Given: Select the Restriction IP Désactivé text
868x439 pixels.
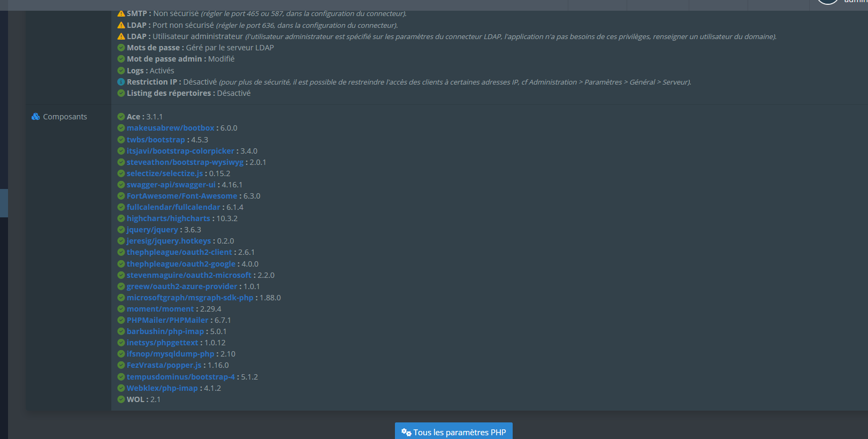Looking at the screenshot, I should click(x=200, y=82).
